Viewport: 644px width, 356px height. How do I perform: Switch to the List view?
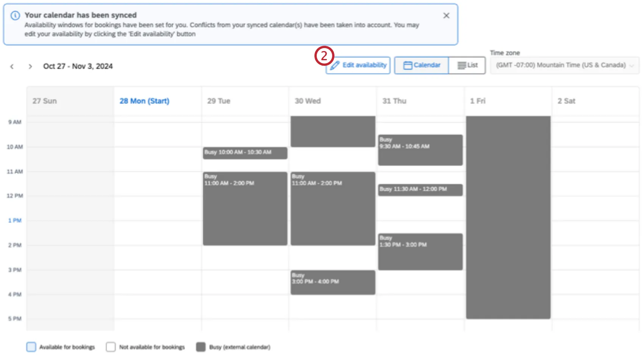[467, 65]
